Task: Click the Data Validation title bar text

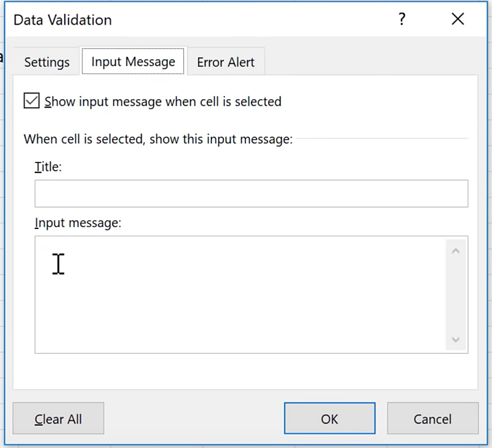Action: [63, 20]
